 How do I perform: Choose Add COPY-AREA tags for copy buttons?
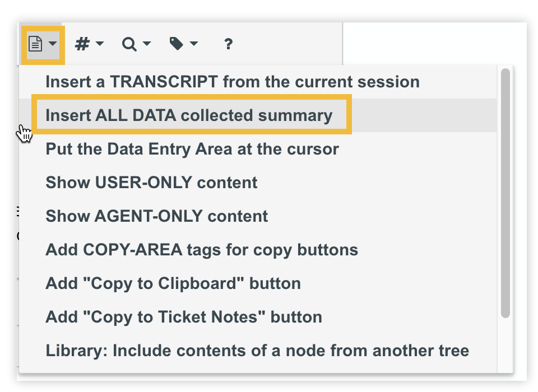pyautogui.click(x=201, y=250)
